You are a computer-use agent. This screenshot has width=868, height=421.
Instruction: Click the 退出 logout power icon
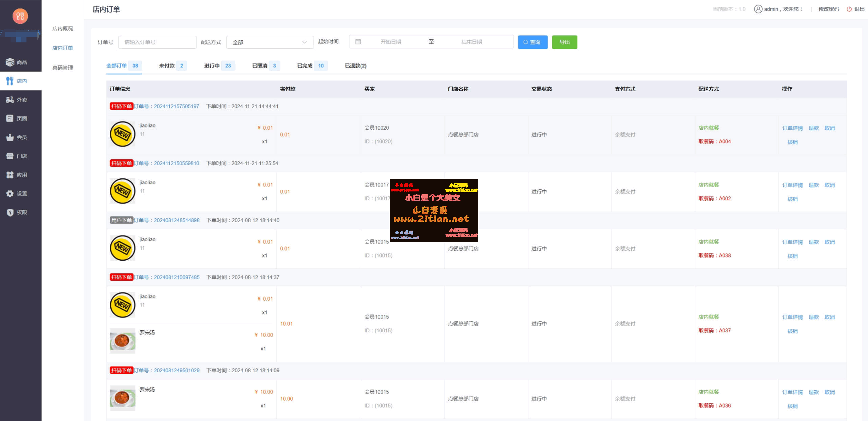(849, 9)
